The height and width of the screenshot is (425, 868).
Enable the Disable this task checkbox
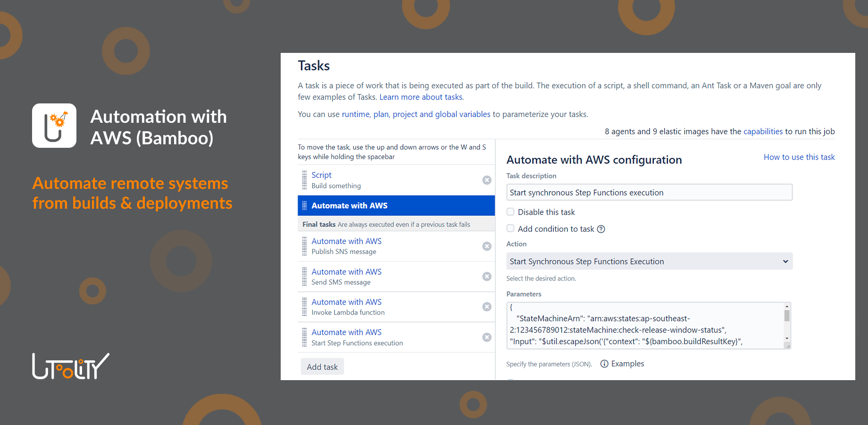point(510,212)
